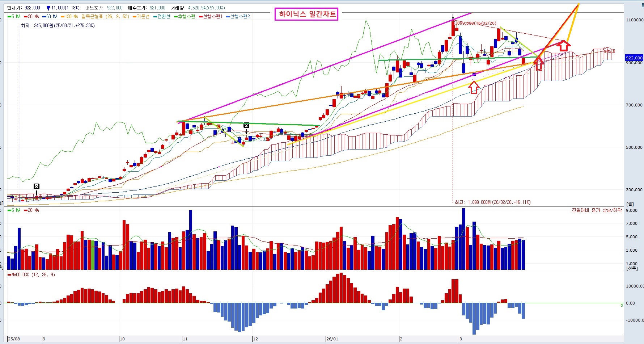The height and width of the screenshot is (344, 644).
Task: Select the 5 MA legend in the volume panel
Action: (14, 210)
